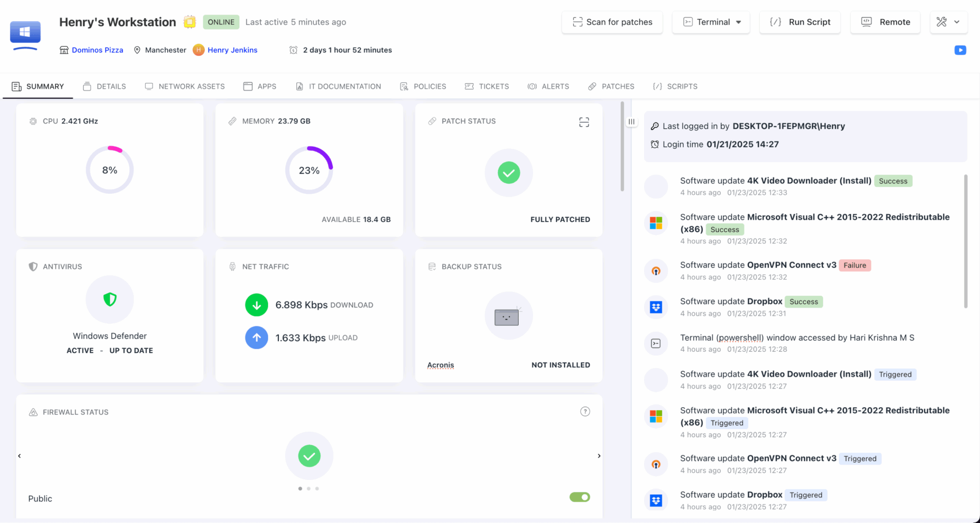Select the third firewall carousel dot

[x=317, y=489]
